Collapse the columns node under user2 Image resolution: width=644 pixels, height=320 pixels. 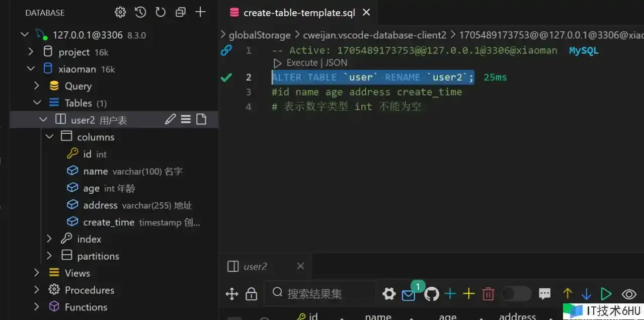[x=49, y=137]
